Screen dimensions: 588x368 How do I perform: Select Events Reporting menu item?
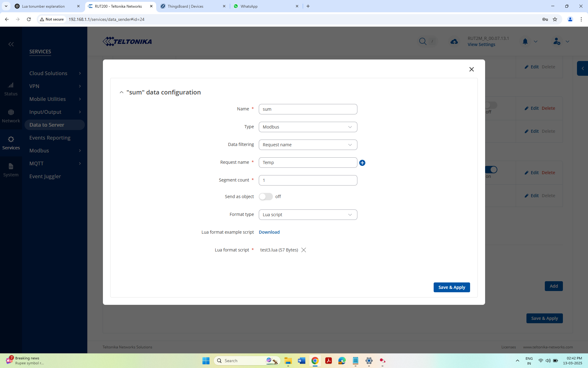[50, 138]
